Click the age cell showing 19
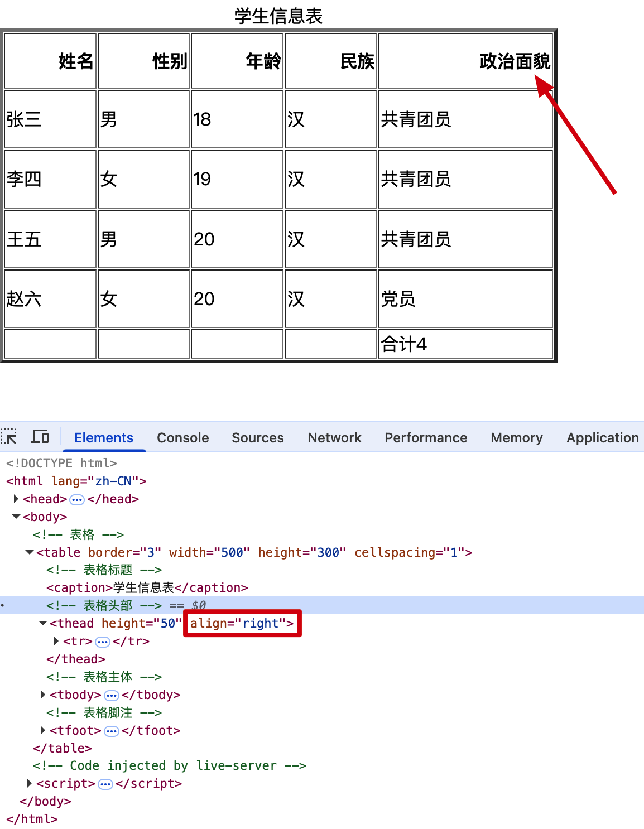Image resolution: width=644 pixels, height=829 pixels. click(x=237, y=179)
